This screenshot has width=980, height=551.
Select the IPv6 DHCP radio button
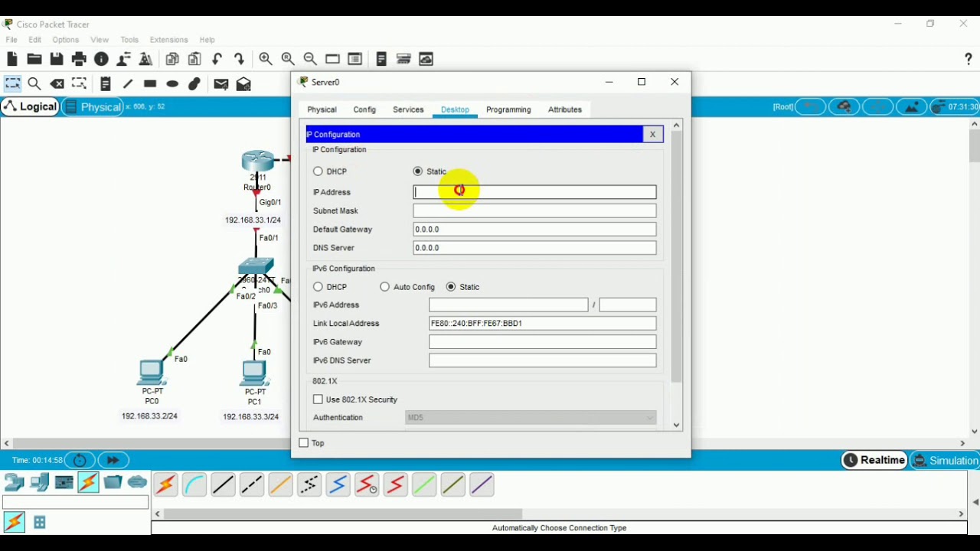pyautogui.click(x=318, y=287)
